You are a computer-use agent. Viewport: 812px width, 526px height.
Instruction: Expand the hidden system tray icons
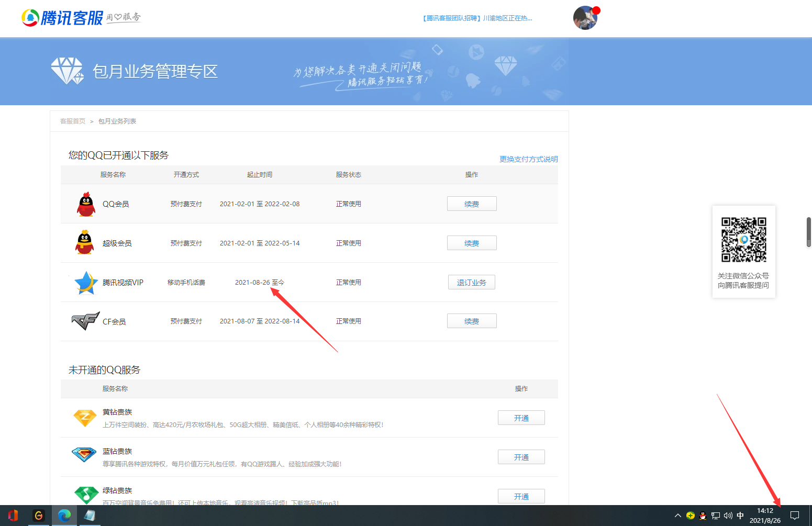(678, 516)
